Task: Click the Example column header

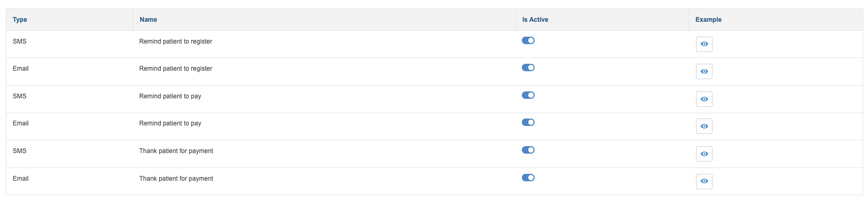Action: pyautogui.click(x=708, y=20)
